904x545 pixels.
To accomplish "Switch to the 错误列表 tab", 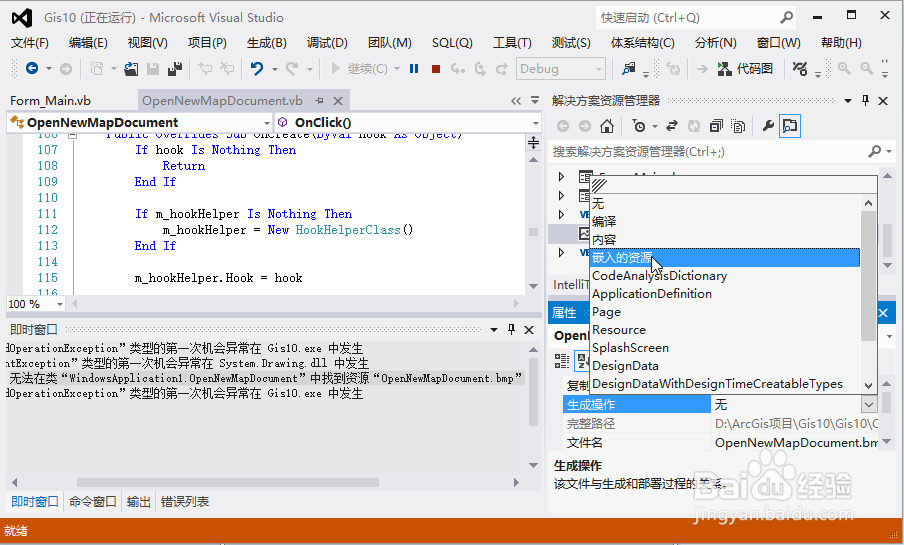I will (184, 502).
